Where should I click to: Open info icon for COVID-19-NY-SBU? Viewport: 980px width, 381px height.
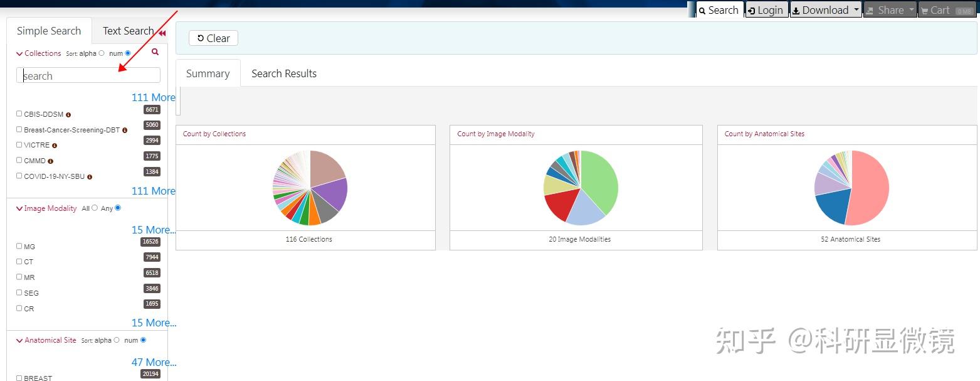pyautogui.click(x=90, y=177)
